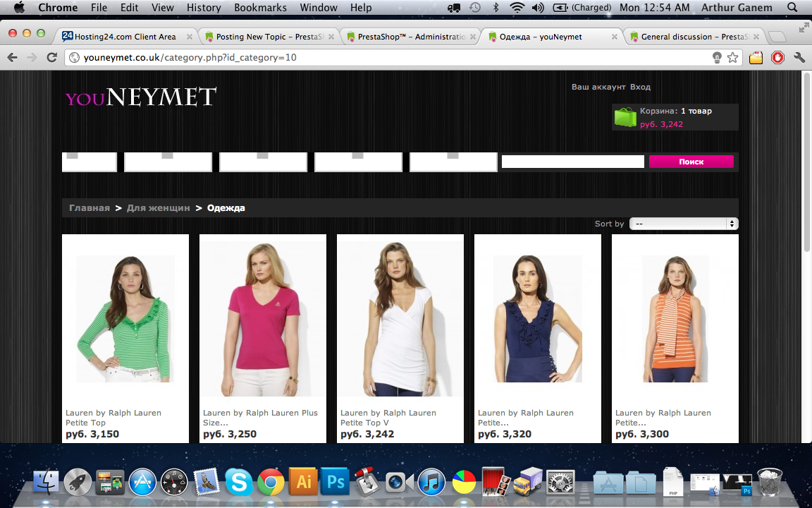The image size is (812, 508).
Task: Open Mission Control icon in dock
Action: coord(110,482)
